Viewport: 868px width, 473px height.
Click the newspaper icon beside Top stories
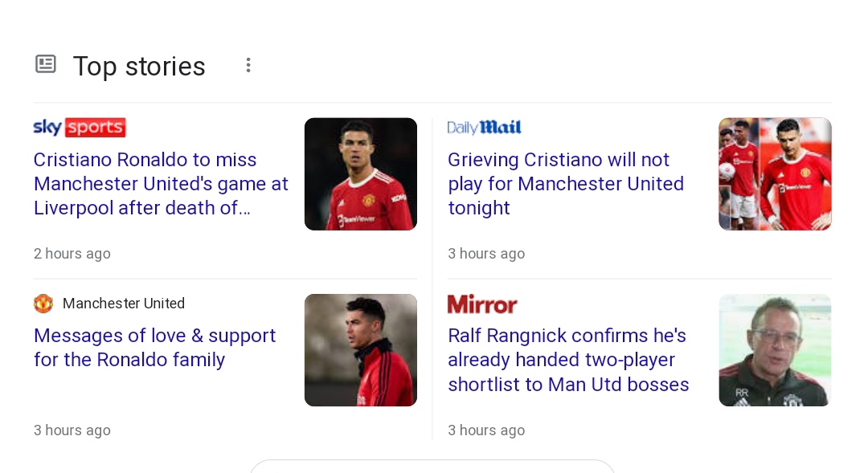(45, 64)
